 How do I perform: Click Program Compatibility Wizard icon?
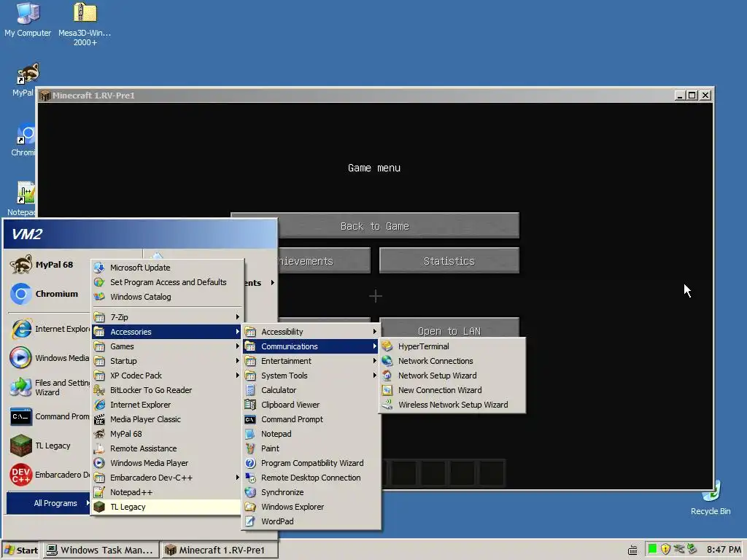250,463
